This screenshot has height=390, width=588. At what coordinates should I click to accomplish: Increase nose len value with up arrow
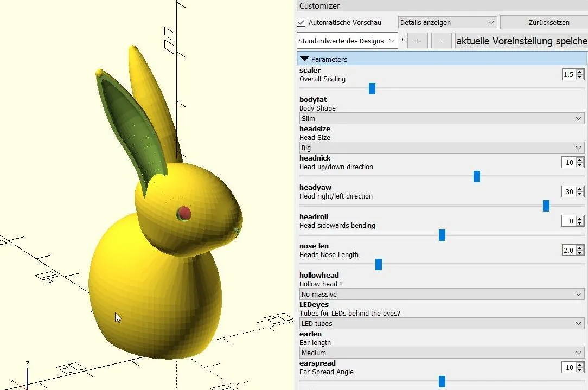[580, 248]
